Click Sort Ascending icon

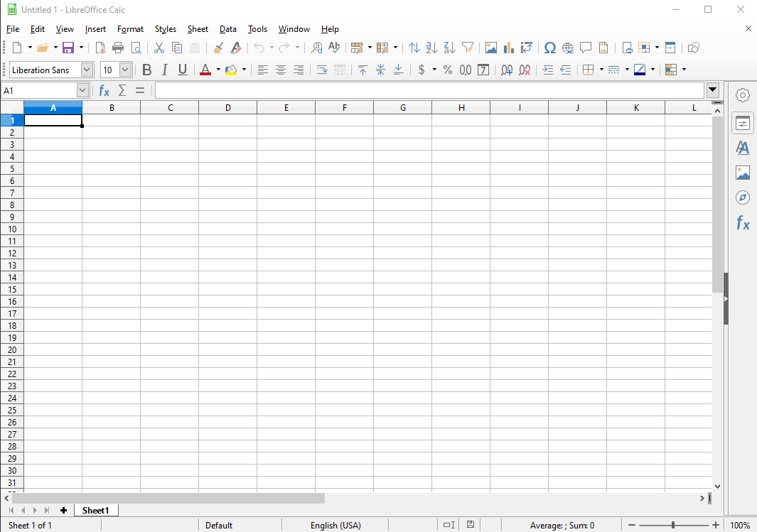click(431, 48)
